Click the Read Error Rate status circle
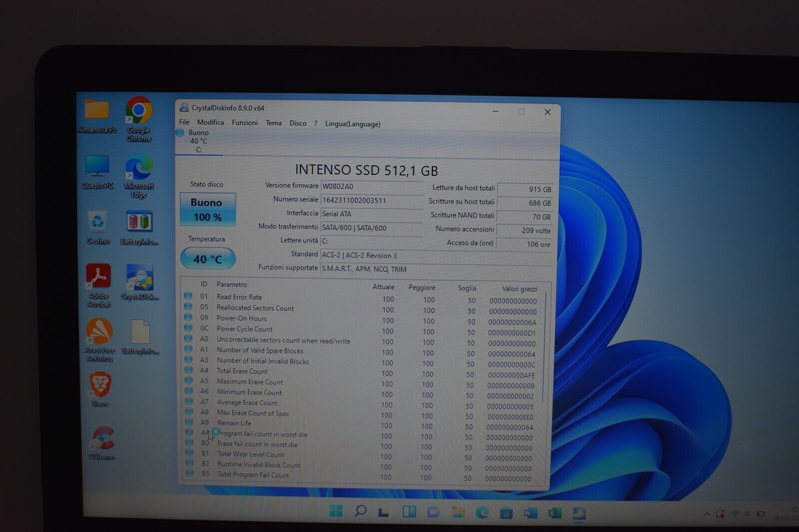Image resolution: width=799 pixels, height=532 pixels. (188, 296)
